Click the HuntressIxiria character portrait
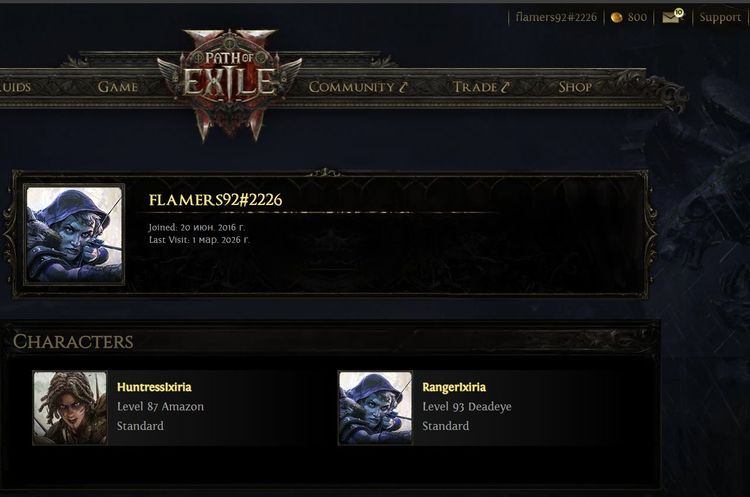Screen dimensions: 750x497 pos(70,408)
